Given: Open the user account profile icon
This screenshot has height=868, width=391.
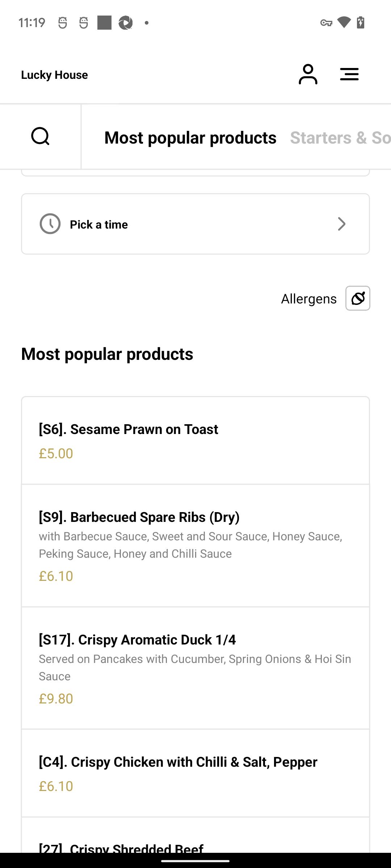Looking at the screenshot, I should (x=308, y=75).
